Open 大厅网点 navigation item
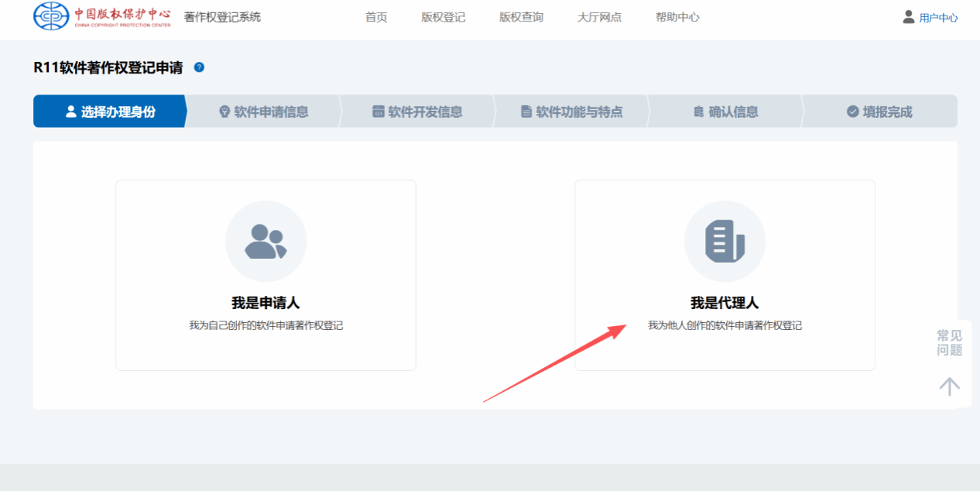This screenshot has height=491, width=980. click(x=599, y=17)
